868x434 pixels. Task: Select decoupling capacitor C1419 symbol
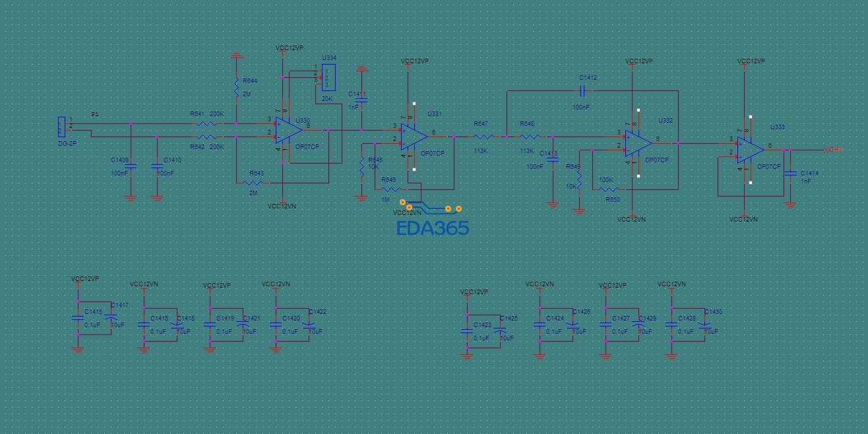click(x=210, y=325)
